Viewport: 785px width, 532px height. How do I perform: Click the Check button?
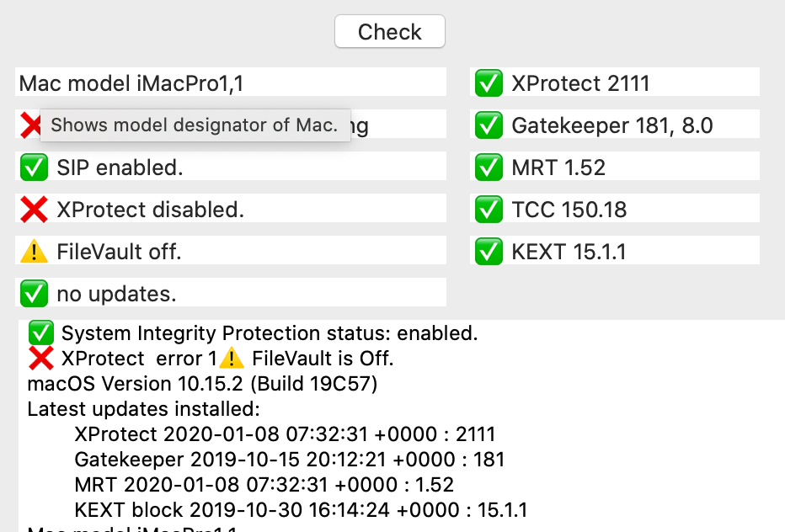(389, 32)
